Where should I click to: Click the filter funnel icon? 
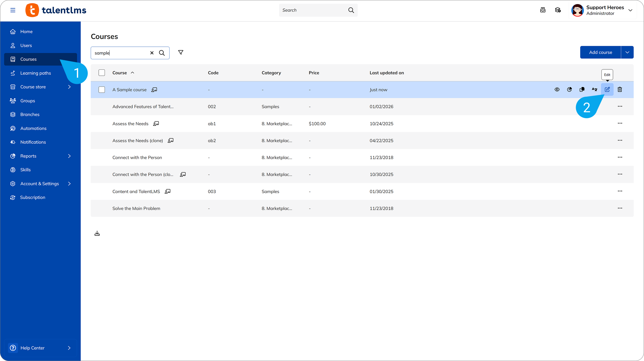click(x=181, y=53)
